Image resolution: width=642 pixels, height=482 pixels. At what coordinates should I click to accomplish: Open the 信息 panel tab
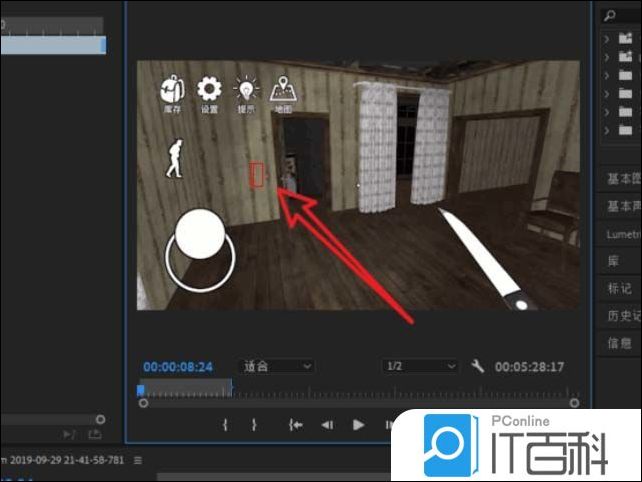click(620, 343)
